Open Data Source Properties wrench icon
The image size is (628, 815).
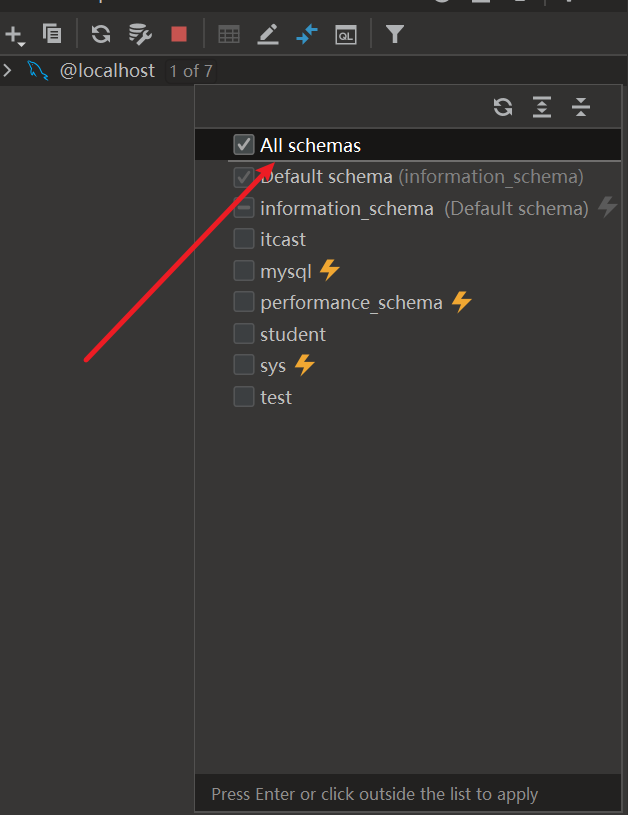(140, 34)
